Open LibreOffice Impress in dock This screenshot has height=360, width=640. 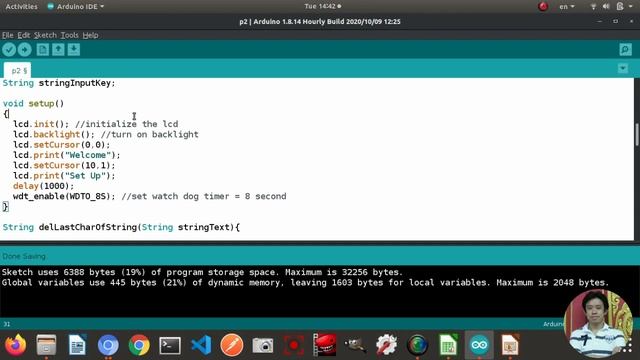[x=510, y=345]
